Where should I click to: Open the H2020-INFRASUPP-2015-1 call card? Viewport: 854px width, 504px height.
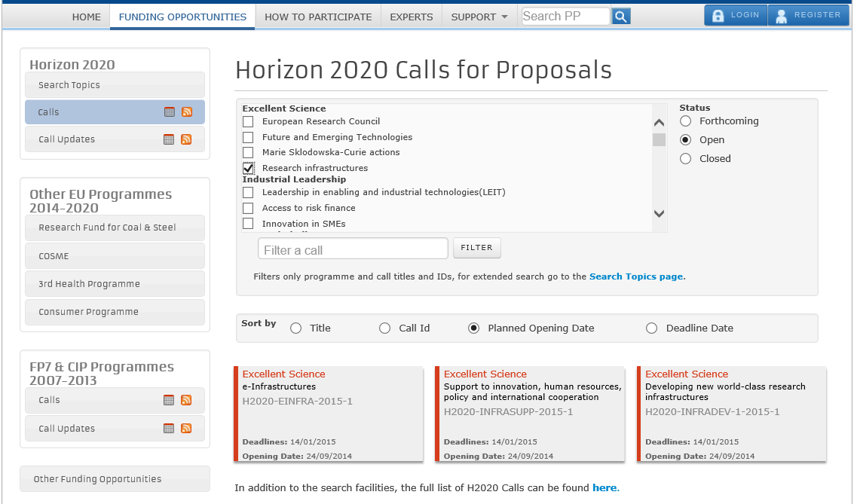pyautogui.click(x=530, y=414)
